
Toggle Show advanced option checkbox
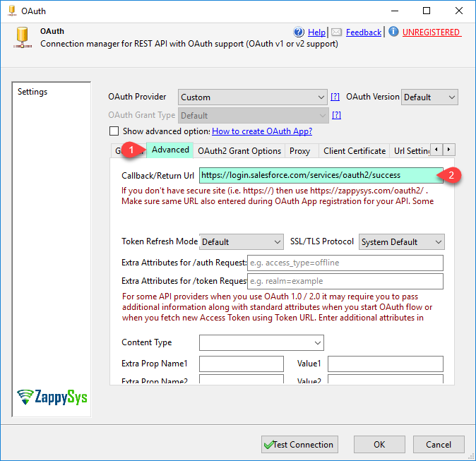pos(114,131)
